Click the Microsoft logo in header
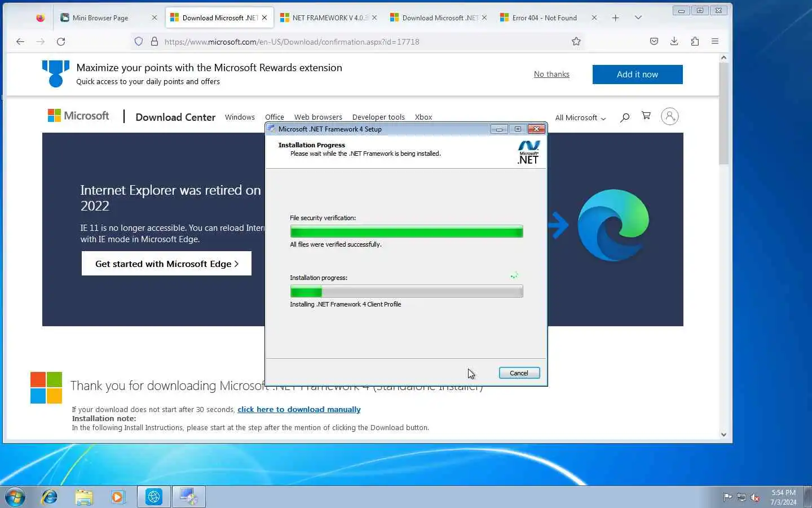Viewport: 812px width, 508px height. point(78,116)
